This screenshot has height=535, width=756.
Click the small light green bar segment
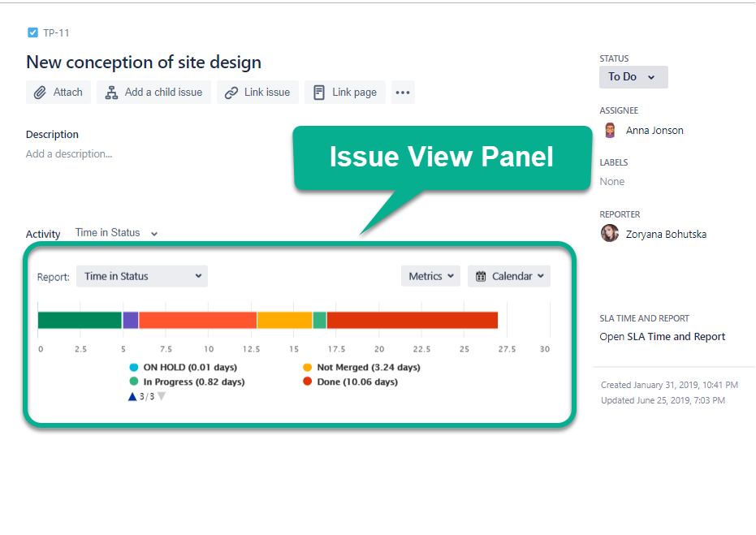pos(320,320)
